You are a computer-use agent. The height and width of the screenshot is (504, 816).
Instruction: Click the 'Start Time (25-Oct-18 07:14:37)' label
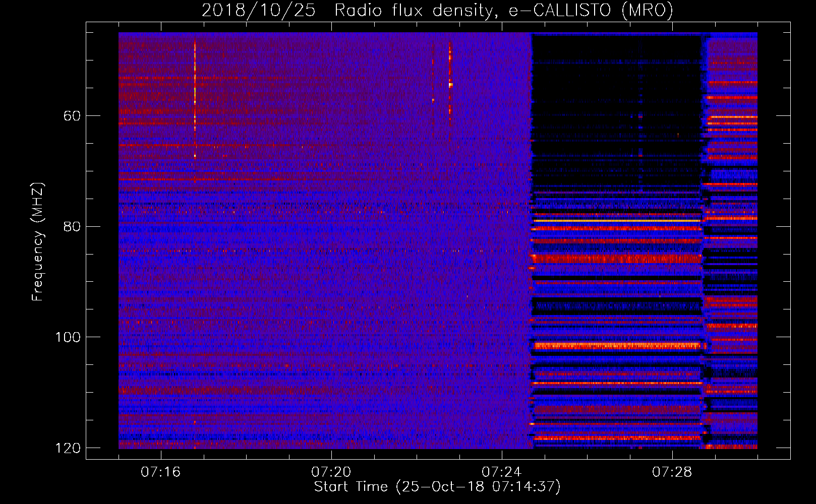437,487
